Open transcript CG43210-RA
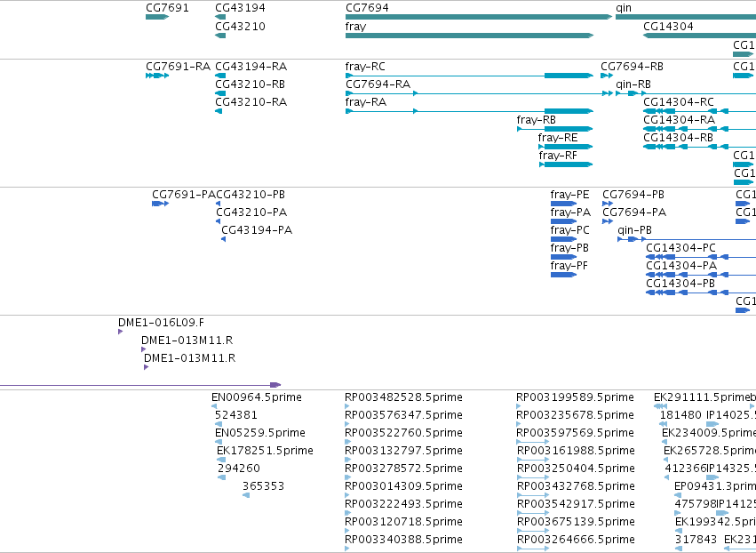756x553 pixels. [251, 102]
